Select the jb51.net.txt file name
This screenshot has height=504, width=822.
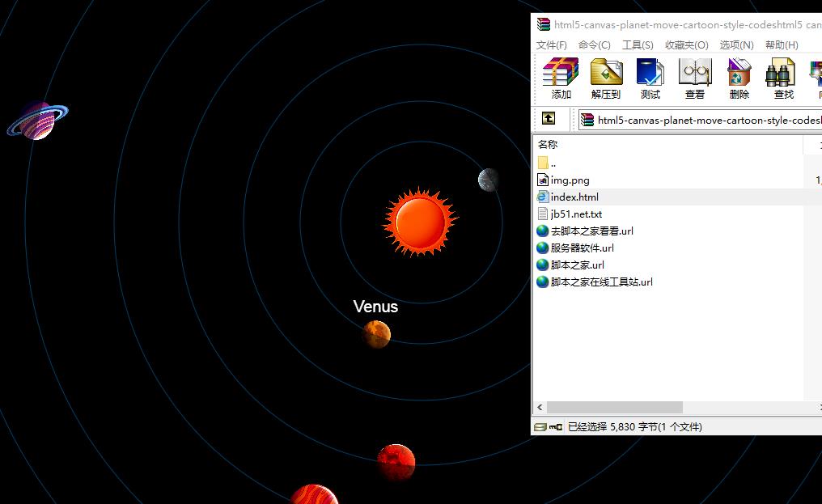576,214
